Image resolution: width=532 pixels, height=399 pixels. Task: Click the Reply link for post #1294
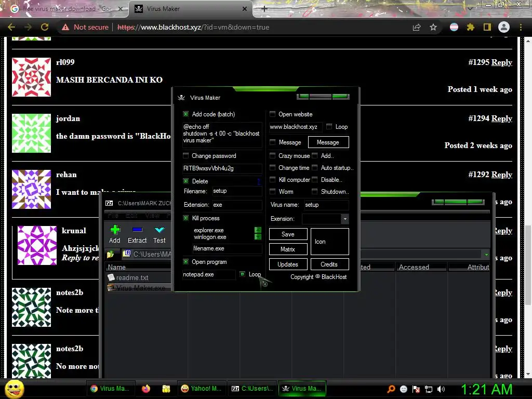501,118
